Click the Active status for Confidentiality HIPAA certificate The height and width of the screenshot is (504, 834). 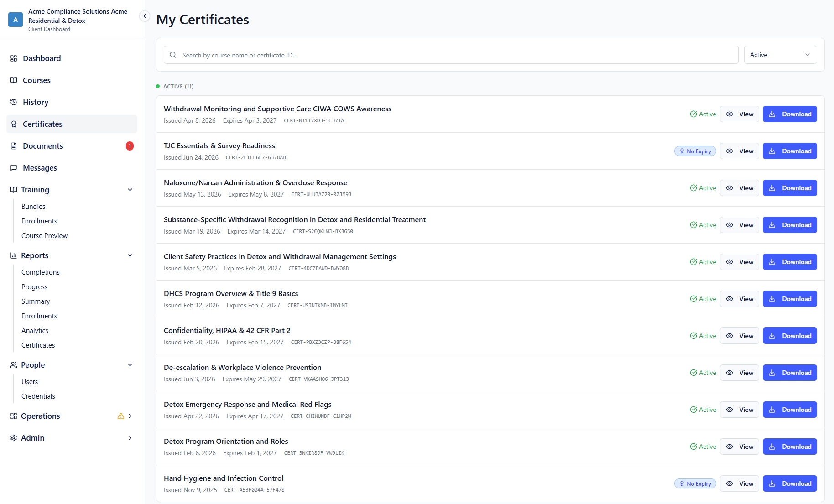tap(703, 336)
